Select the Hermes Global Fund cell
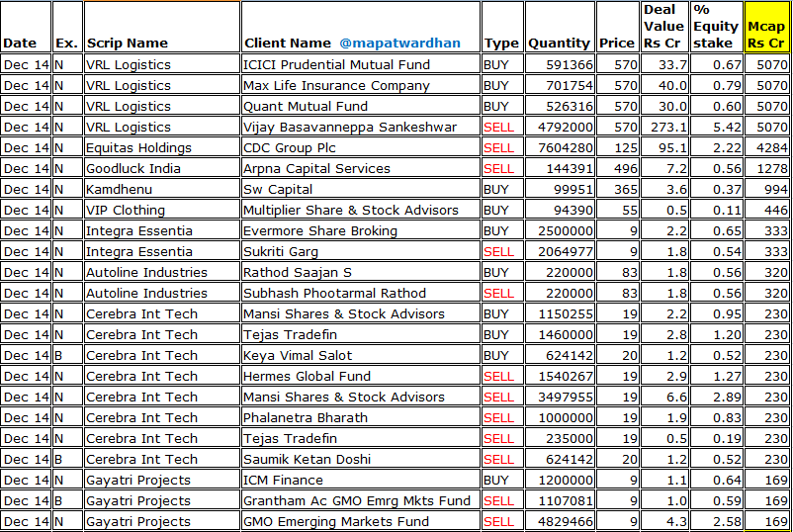Image resolution: width=793 pixels, height=532 pixels. pyautogui.click(x=361, y=376)
